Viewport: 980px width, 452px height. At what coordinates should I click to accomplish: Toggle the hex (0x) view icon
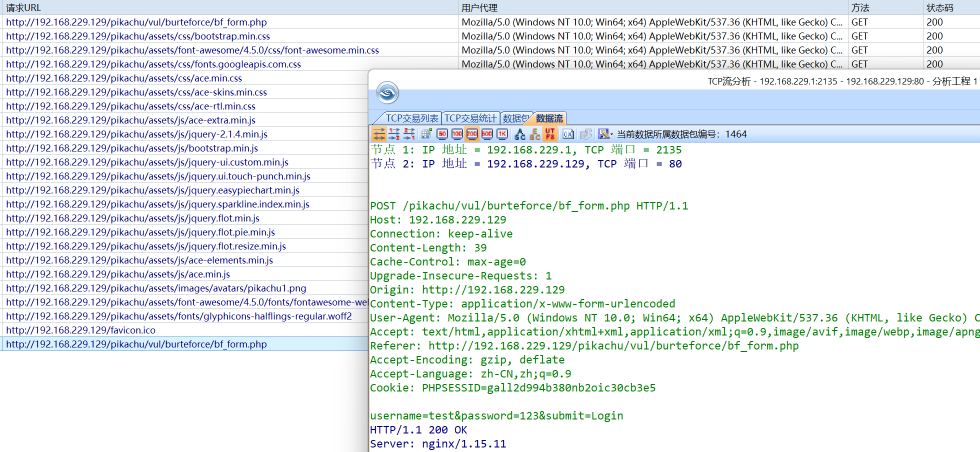568,134
